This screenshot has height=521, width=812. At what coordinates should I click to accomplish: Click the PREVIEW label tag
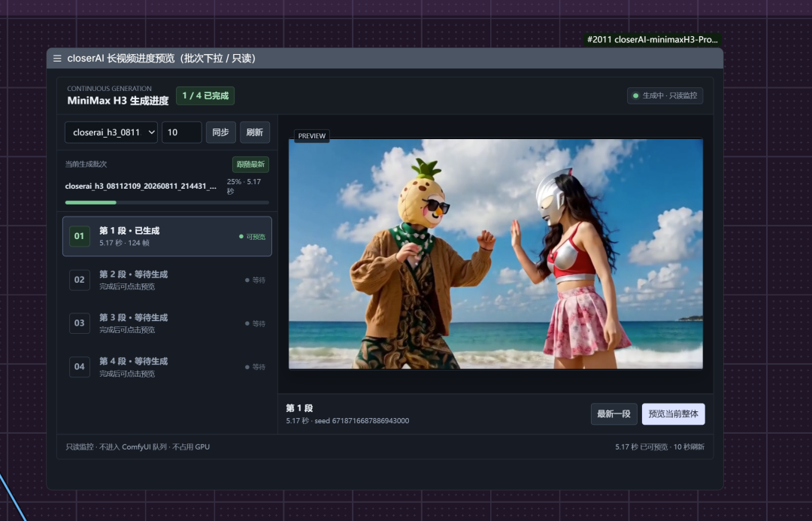[312, 135]
